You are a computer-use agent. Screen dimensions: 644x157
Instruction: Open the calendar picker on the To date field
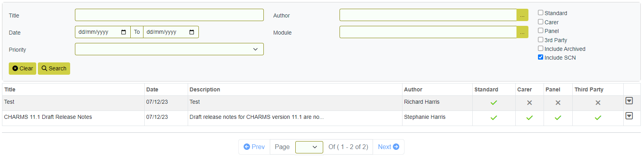tap(192, 32)
